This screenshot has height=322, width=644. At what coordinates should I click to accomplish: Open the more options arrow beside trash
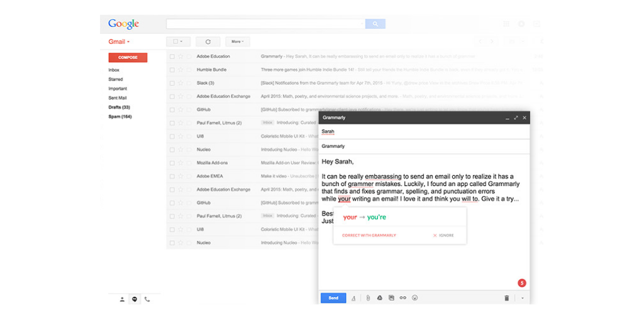point(522,298)
